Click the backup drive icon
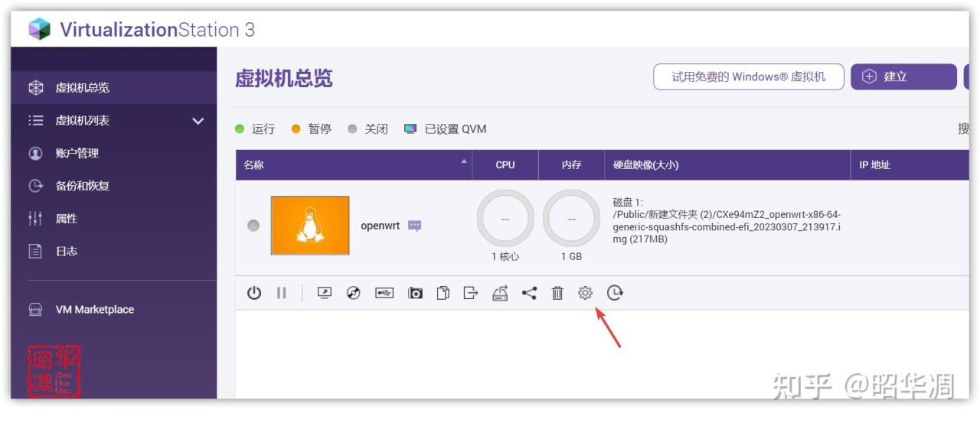The width and height of the screenshot is (980, 426). coord(500,292)
